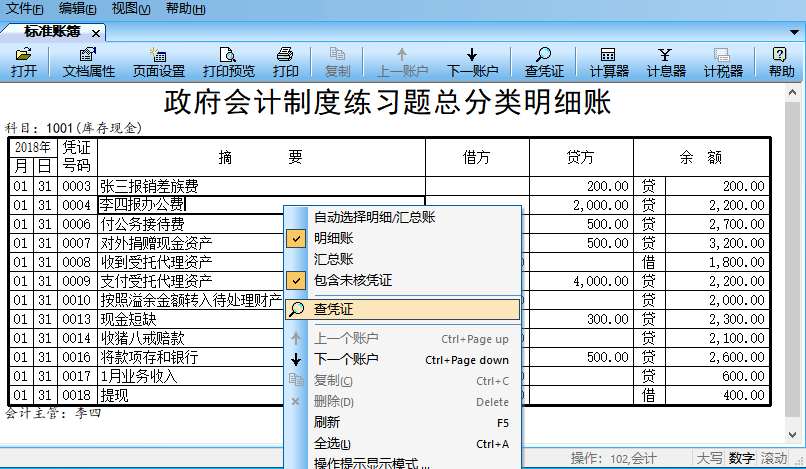The width and height of the screenshot is (806, 469).
Task: Click balance value 400.00
Action: click(743, 395)
